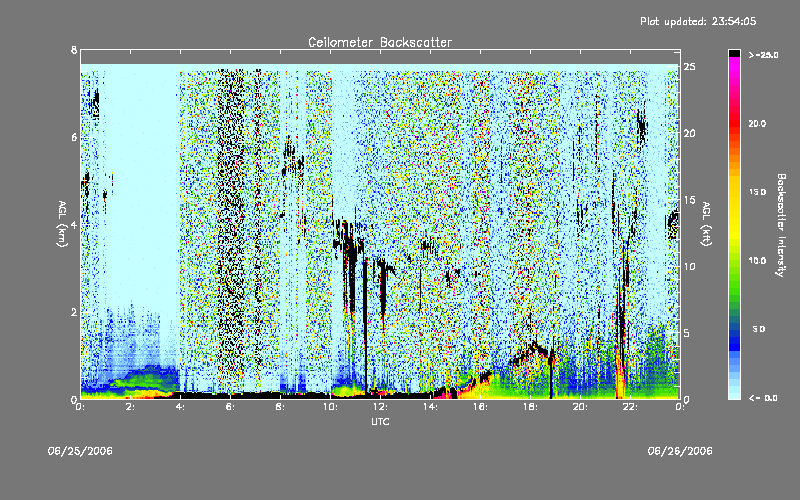Screen dimensions: 800x500
Task: Click the '6:' hour tick on the UTC axis
Action: [231, 407]
